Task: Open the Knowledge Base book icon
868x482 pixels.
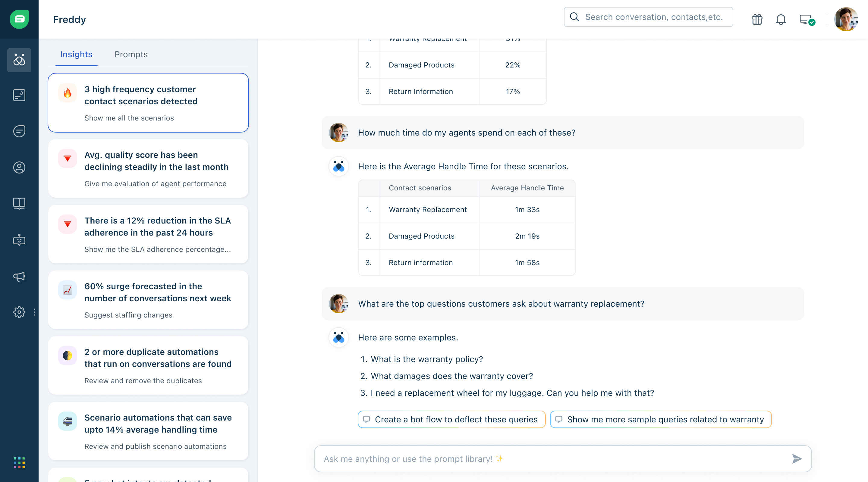Action: 19,203
